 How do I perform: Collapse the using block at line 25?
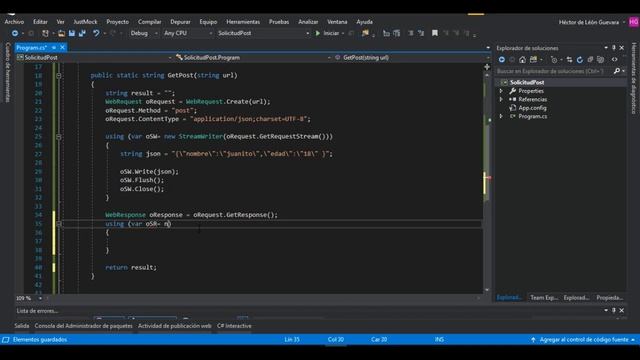[x=59, y=137]
